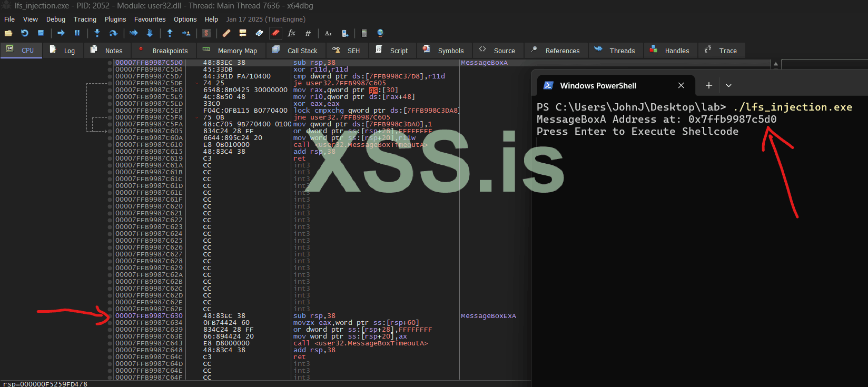Restart the debuggee with the restart icon
This screenshot has width=868, height=387.
tap(24, 33)
